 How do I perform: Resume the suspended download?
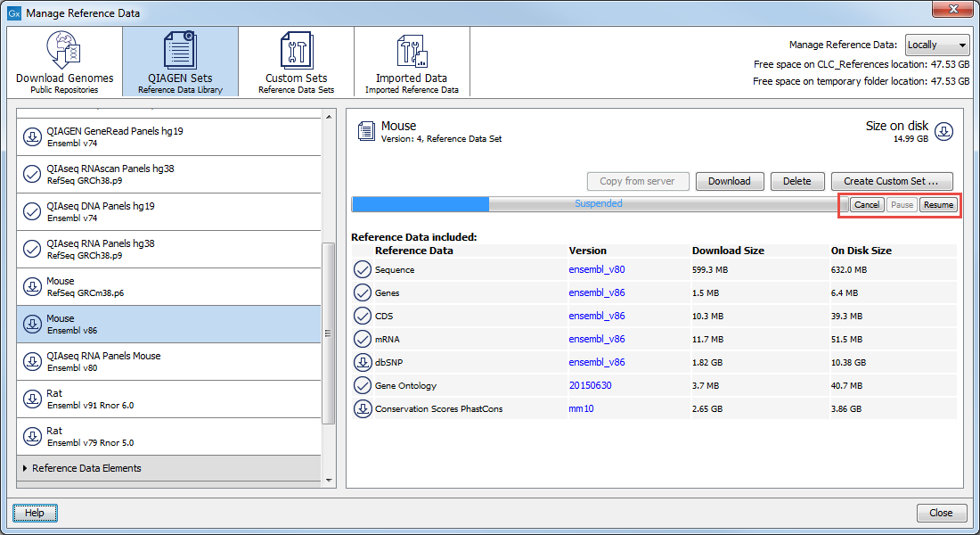point(938,204)
